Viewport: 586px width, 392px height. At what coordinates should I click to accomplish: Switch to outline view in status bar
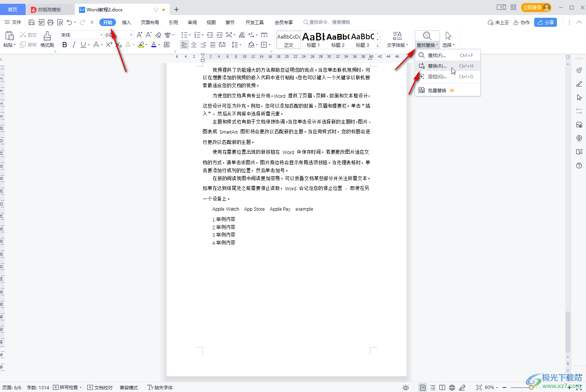(433, 387)
